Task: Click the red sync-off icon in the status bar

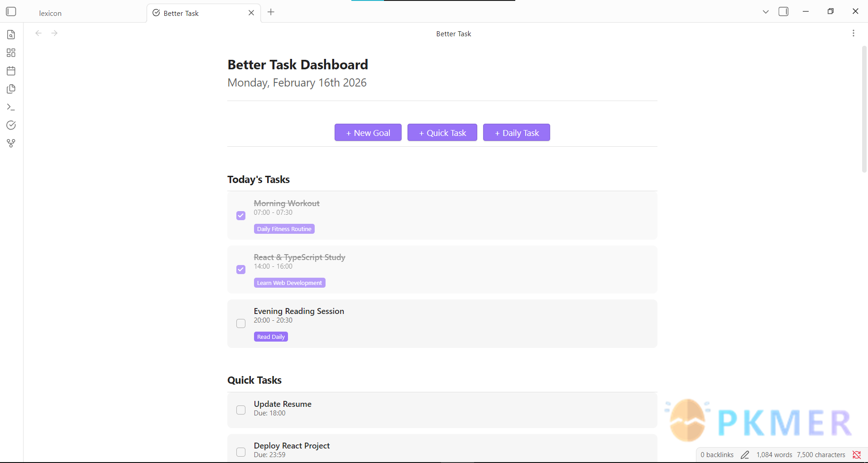Action: [857, 454]
